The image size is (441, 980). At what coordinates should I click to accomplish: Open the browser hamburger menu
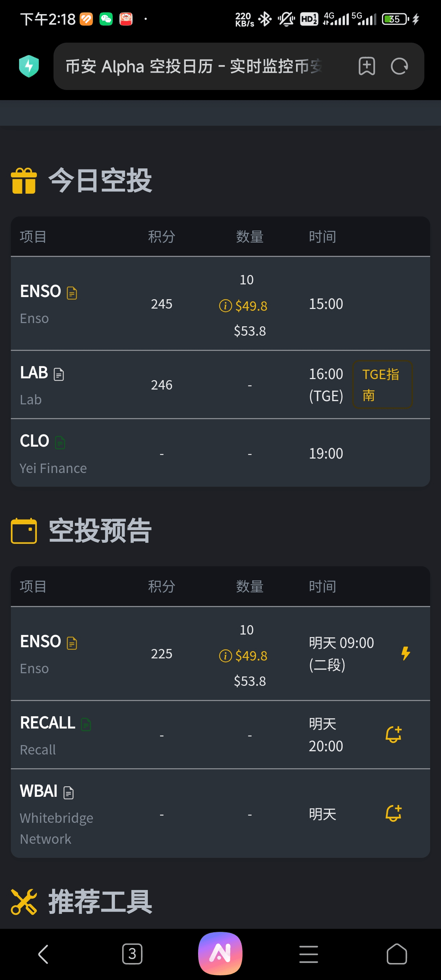pos(308,954)
